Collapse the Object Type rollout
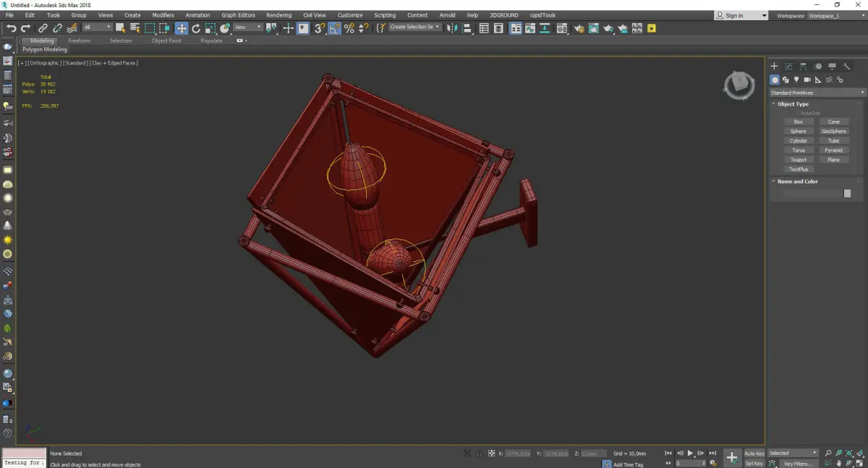Screen dimensions: 868x468 coord(793,104)
